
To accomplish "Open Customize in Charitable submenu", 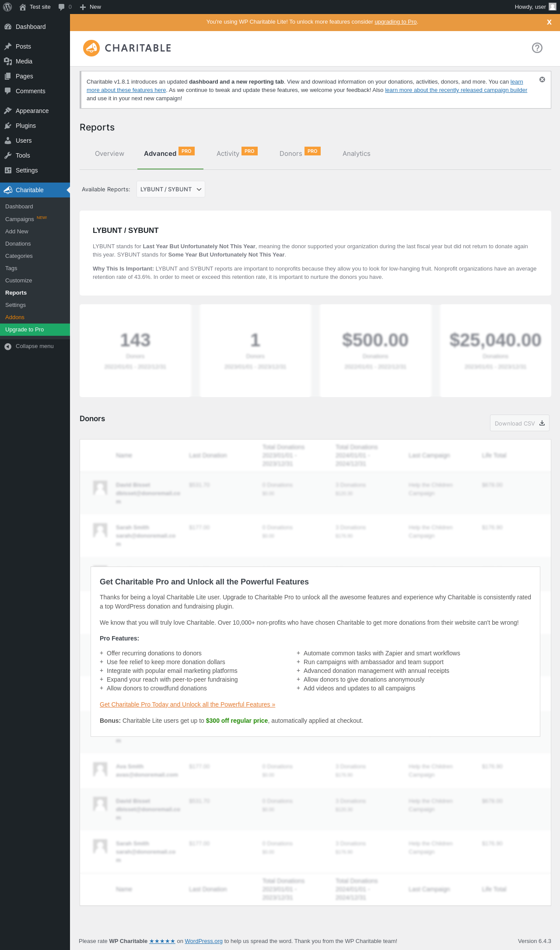I will point(35,280).
